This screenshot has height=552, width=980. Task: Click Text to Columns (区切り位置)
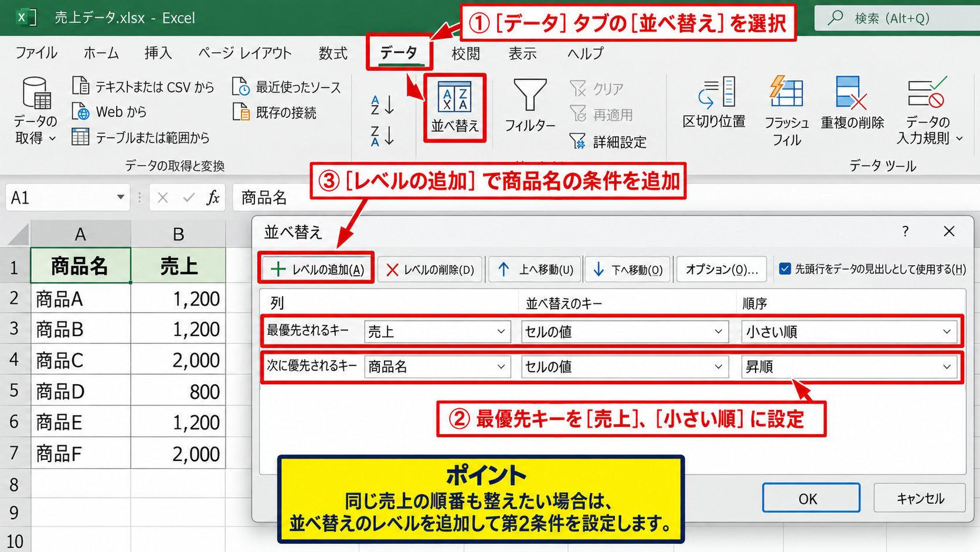click(x=714, y=103)
